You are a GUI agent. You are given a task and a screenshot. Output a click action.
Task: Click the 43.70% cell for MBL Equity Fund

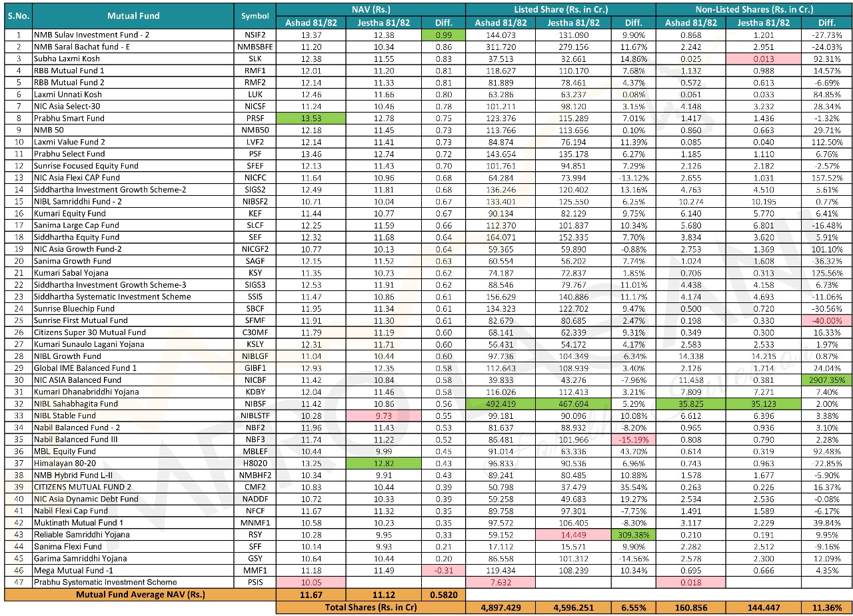[634, 452]
